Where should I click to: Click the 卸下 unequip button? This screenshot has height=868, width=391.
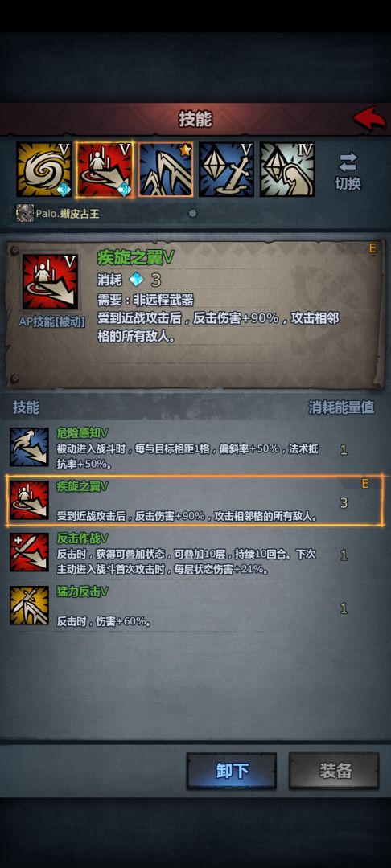(232, 770)
